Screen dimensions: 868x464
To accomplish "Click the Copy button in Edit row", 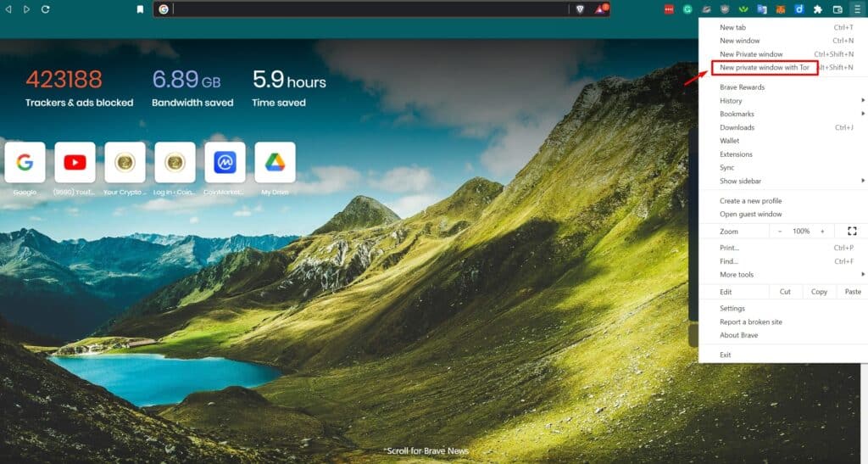I will pyautogui.click(x=819, y=292).
